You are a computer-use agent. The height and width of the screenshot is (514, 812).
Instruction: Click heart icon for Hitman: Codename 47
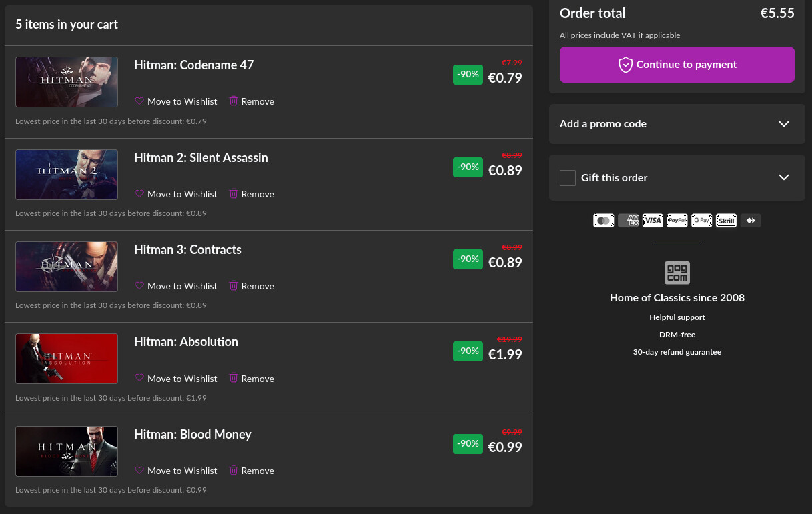pyautogui.click(x=139, y=101)
